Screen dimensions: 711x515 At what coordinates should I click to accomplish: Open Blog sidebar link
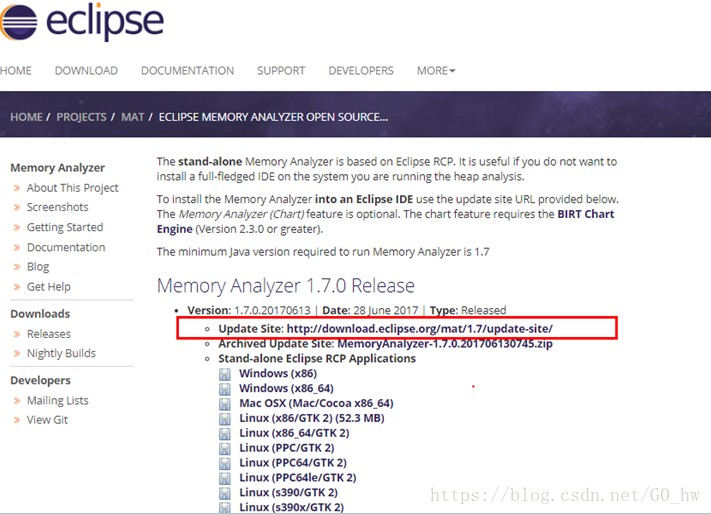click(x=38, y=267)
